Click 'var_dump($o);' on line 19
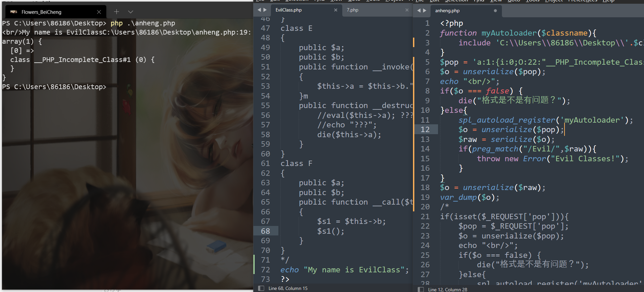This screenshot has height=292, width=644. 469,197
